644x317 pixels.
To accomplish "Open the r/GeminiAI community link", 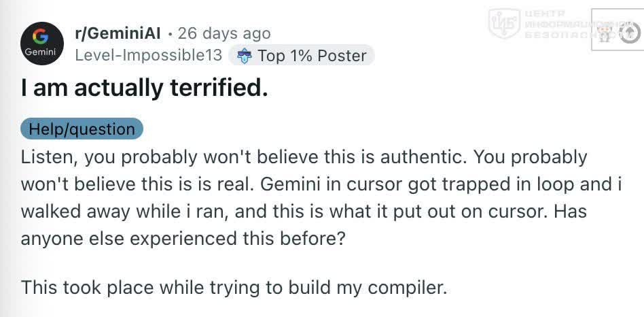I will pos(118,34).
